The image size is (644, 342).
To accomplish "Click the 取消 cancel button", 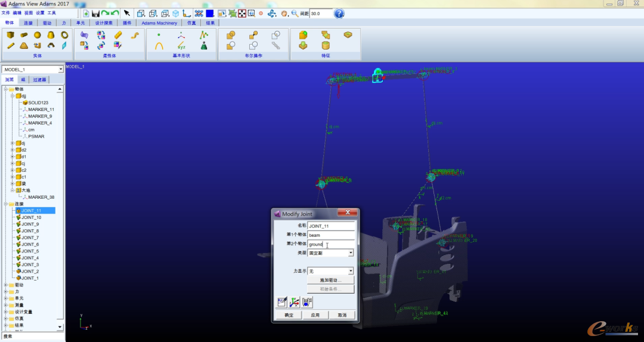I will click(342, 315).
